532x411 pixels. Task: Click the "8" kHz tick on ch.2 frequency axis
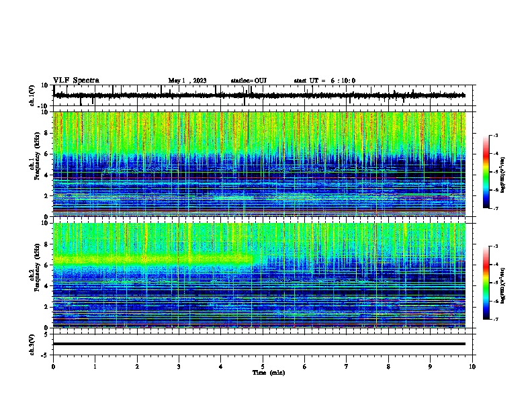(x=46, y=244)
